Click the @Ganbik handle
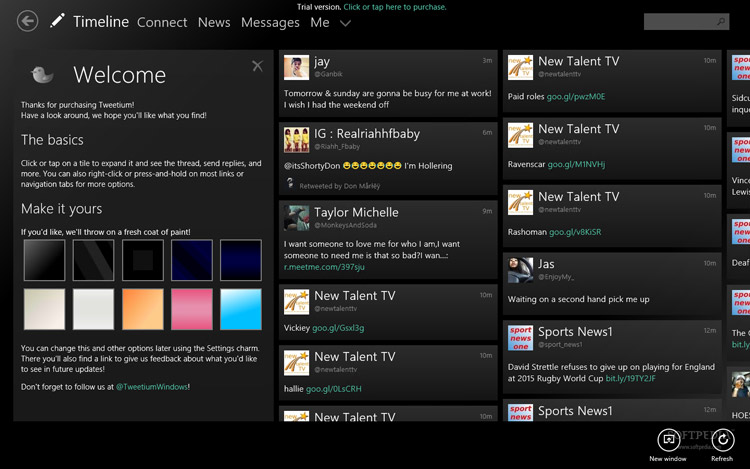 (329, 74)
